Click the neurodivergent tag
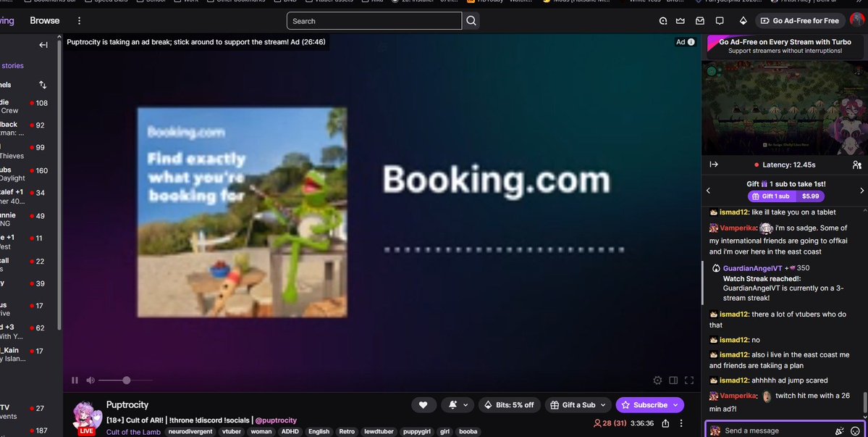Image resolution: width=868 pixels, height=437 pixels. [x=190, y=431]
